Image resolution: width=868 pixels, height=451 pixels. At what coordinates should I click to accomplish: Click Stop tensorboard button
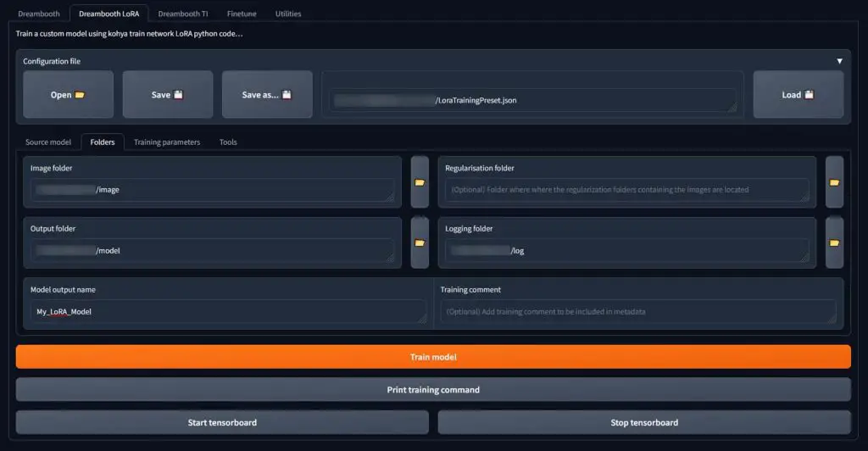[x=644, y=422]
